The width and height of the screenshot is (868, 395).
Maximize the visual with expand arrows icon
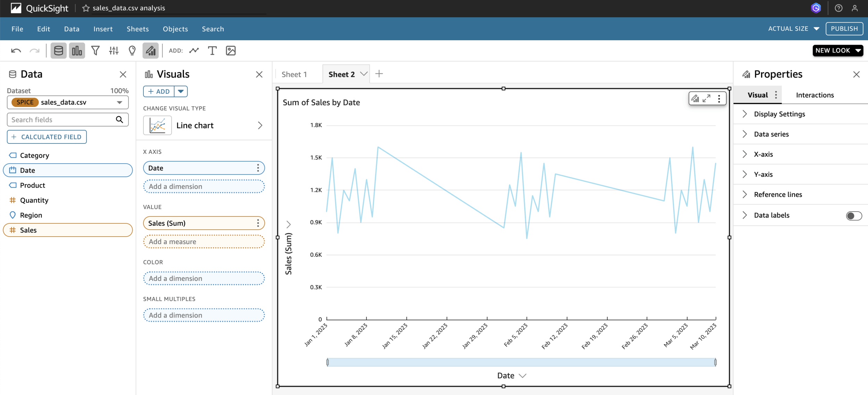point(707,99)
